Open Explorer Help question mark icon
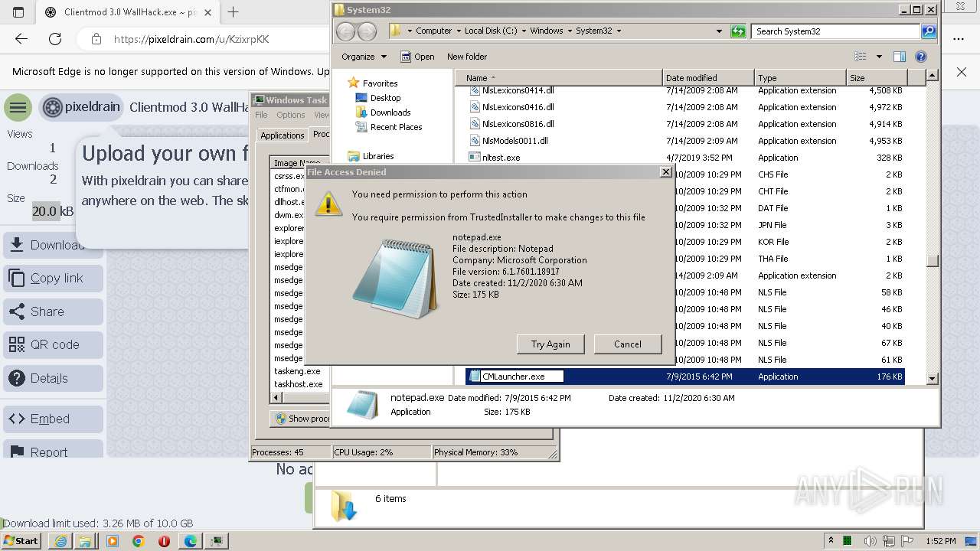 click(921, 57)
